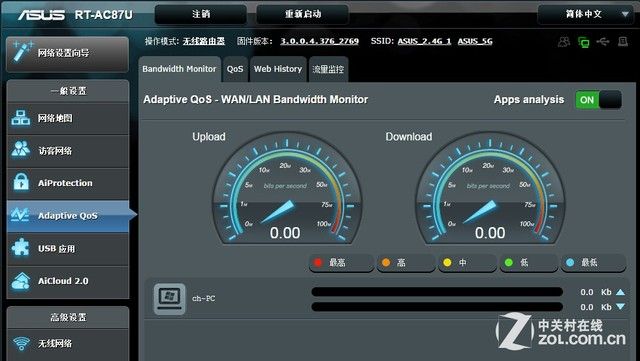Click the ch-PC upload bandwidth bar
Screen dimensions: 640x361
(x=437, y=292)
